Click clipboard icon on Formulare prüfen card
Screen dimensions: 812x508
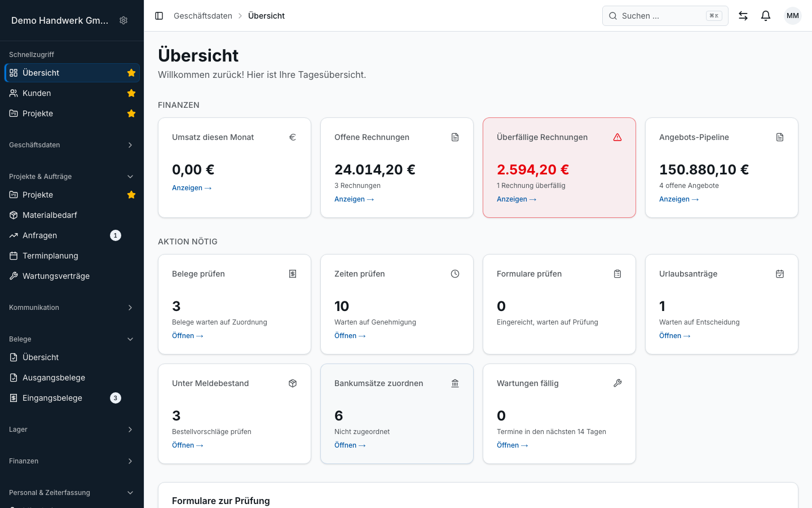point(617,274)
